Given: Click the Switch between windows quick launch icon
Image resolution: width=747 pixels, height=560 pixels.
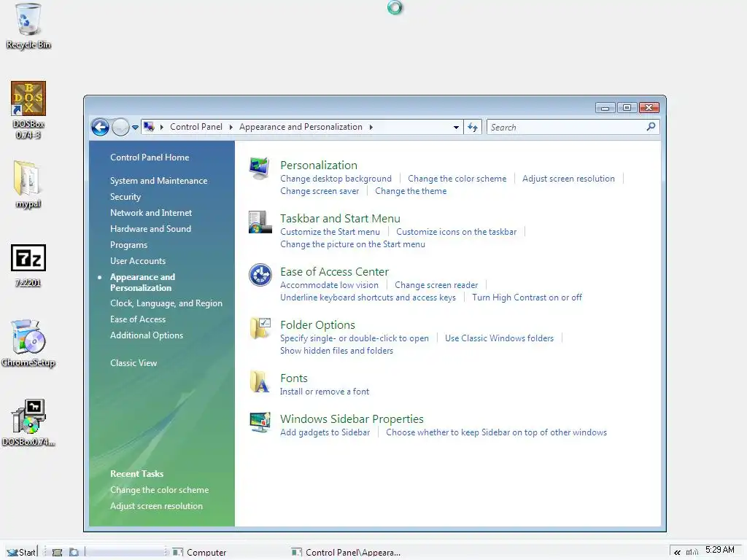Looking at the screenshot, I should coord(74,553).
